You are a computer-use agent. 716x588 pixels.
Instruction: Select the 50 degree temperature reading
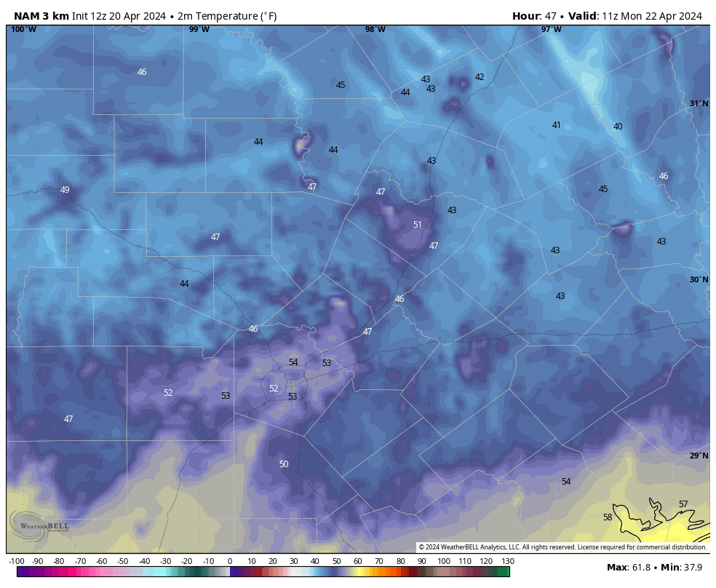(x=284, y=464)
